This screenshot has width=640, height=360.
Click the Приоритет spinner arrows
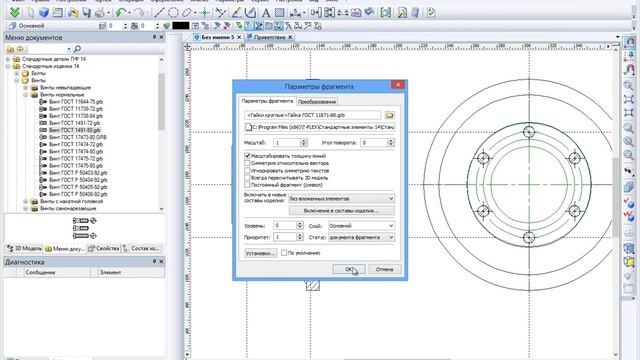[300, 237]
